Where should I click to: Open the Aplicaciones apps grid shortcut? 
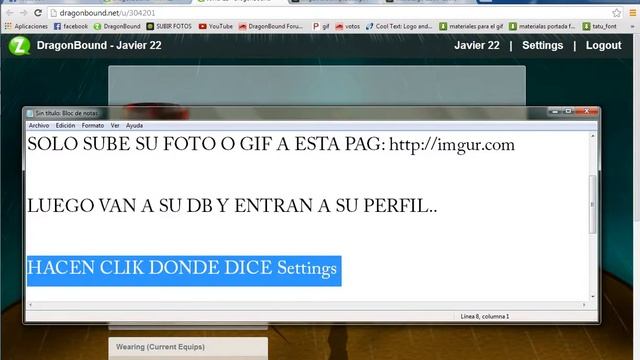pyautogui.click(x=26, y=26)
